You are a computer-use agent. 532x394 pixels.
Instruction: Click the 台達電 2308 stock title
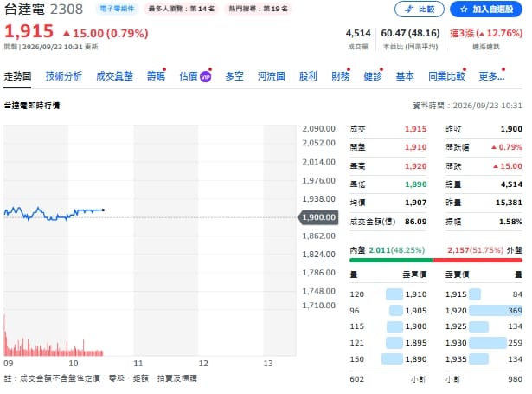click(43, 10)
